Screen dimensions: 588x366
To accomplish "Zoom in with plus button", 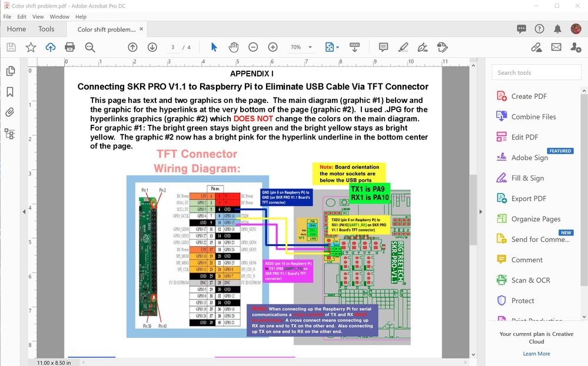I will click(x=273, y=47).
